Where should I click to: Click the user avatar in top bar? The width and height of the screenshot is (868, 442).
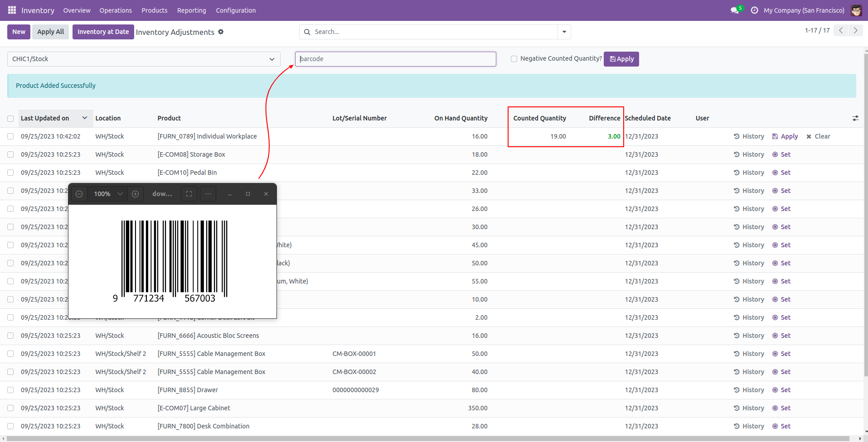(x=856, y=10)
